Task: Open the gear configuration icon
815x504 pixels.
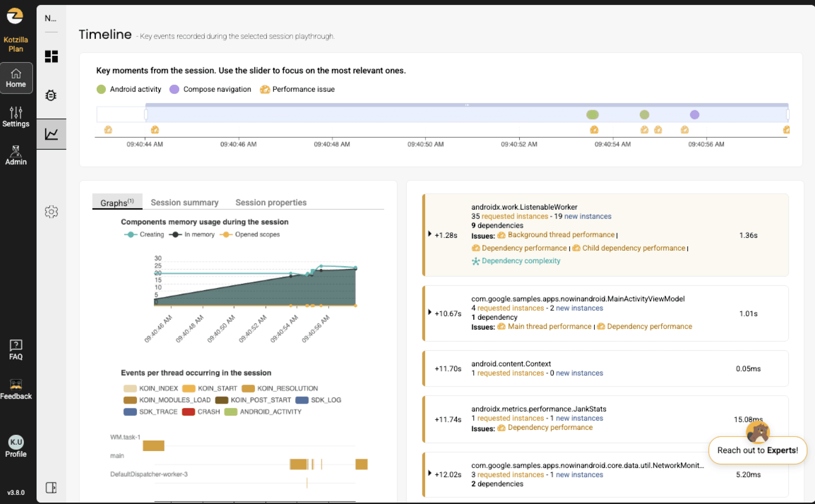Action: 51,212
